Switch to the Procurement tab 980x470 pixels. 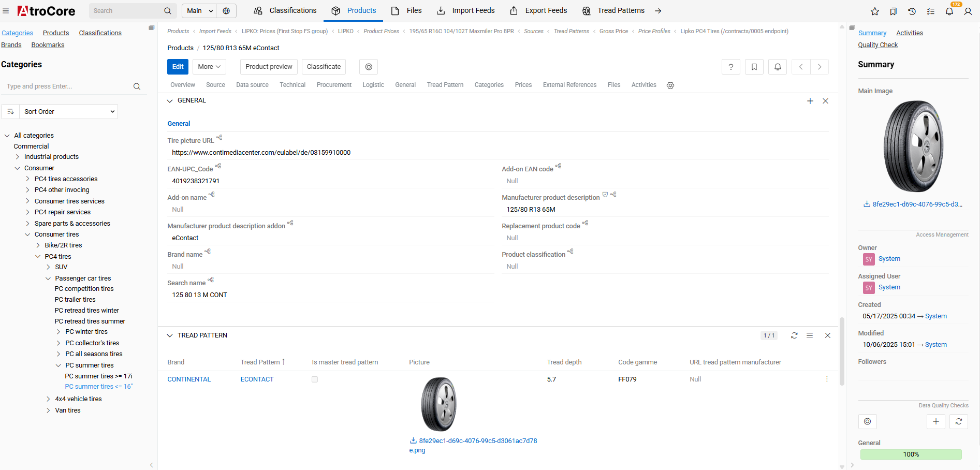[334, 85]
